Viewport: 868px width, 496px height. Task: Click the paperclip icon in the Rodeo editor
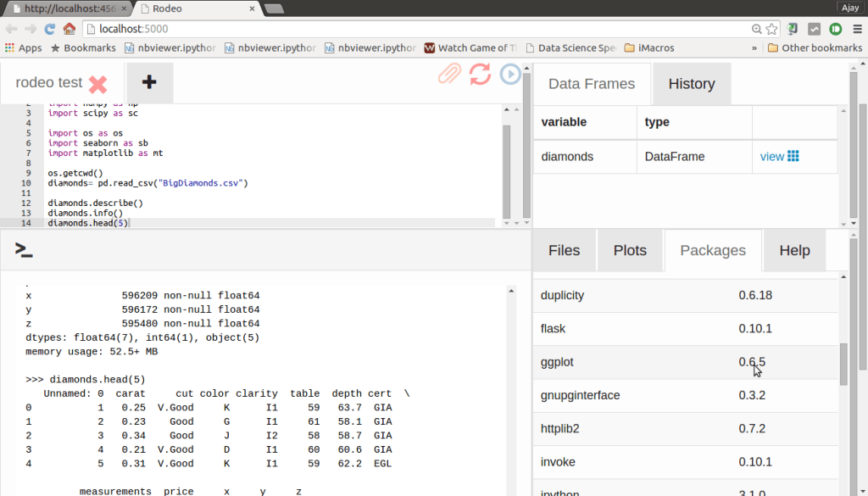[x=449, y=74]
